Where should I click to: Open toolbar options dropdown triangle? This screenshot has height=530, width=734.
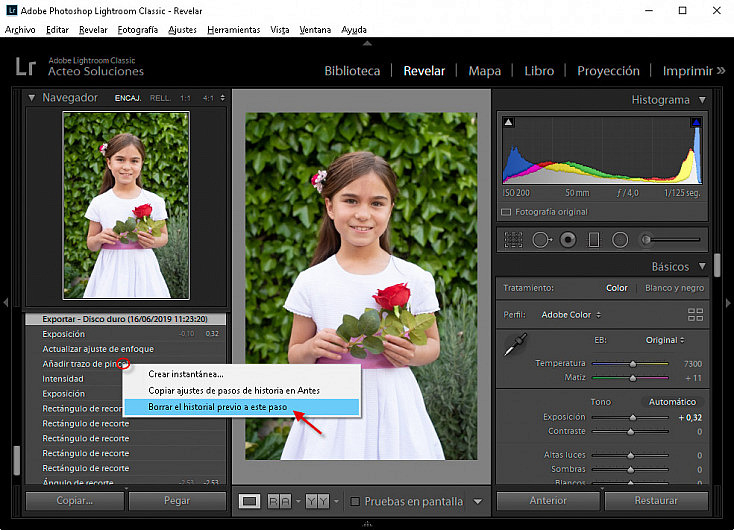(x=477, y=501)
